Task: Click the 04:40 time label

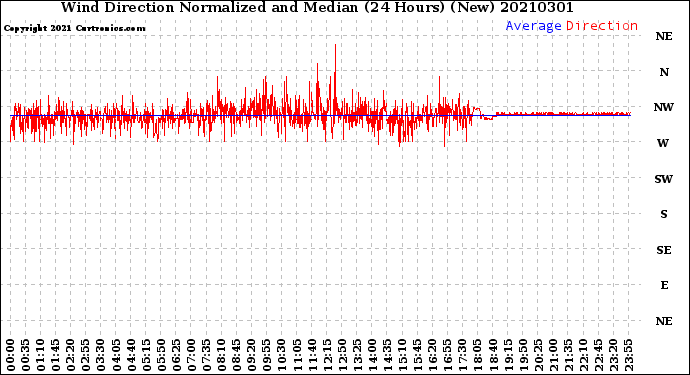Action: [131, 355]
